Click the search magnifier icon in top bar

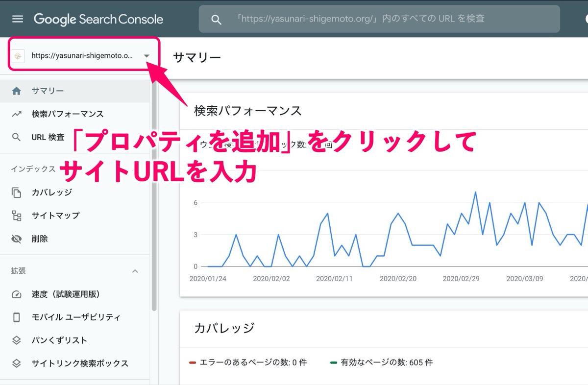click(216, 19)
